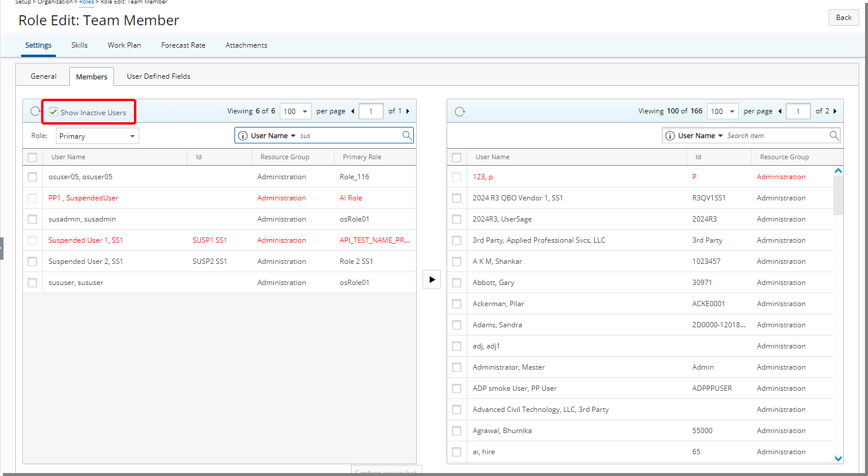868x476 pixels.
Task: Select checkbox for susadmin, susadmin
Action: click(x=32, y=219)
